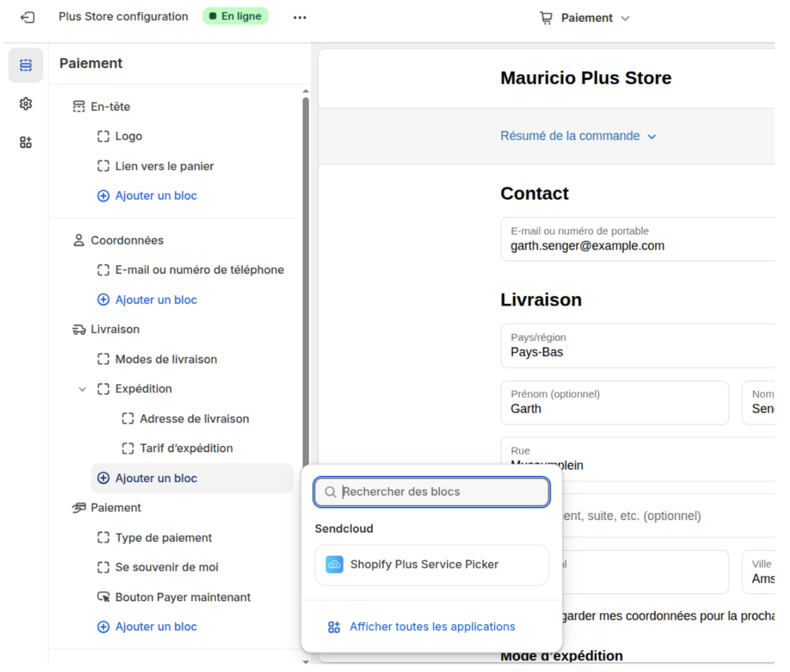Click the Tarif d'expédition block icon

pos(128,448)
